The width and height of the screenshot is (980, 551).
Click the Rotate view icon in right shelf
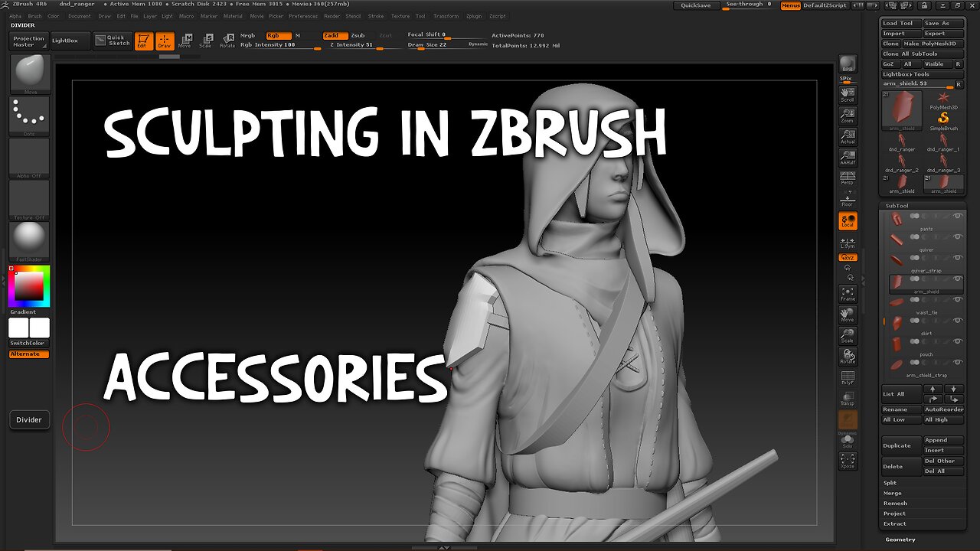(x=848, y=356)
